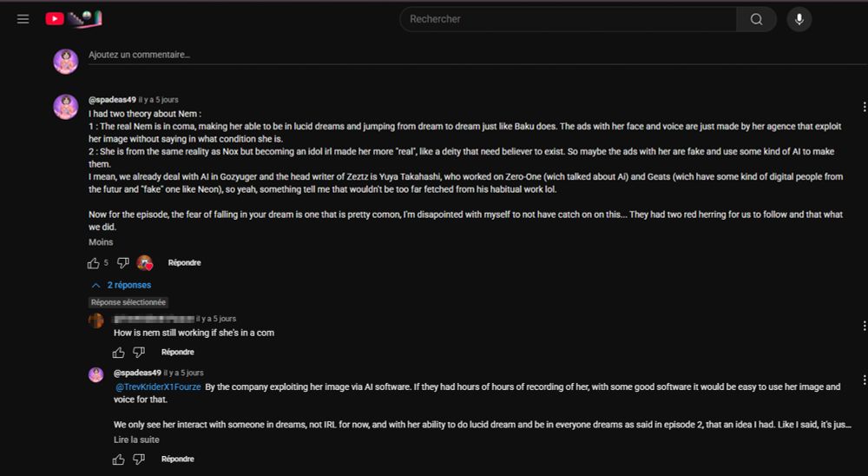Expand reply with 'Lire la suite'
This screenshot has height=476, width=868.
click(136, 440)
